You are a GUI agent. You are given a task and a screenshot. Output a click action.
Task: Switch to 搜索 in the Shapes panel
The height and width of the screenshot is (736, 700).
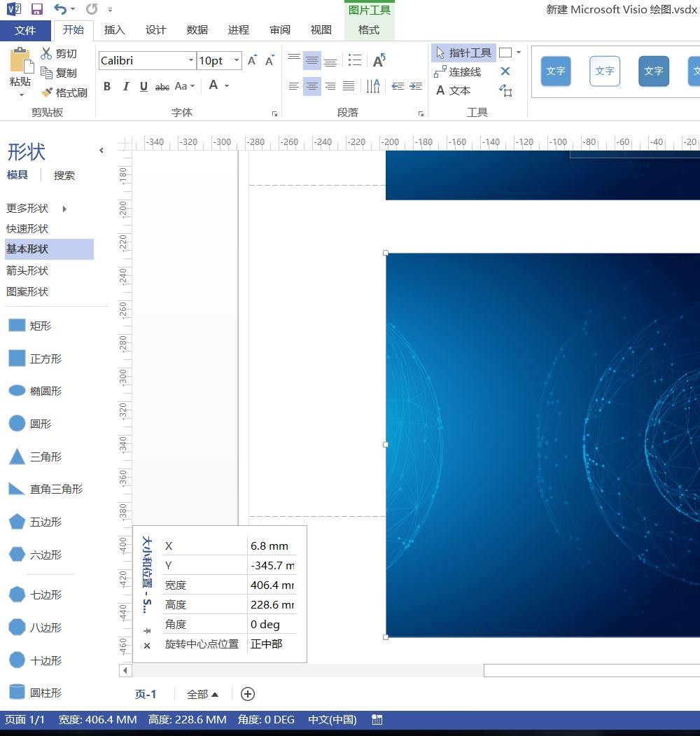click(64, 175)
